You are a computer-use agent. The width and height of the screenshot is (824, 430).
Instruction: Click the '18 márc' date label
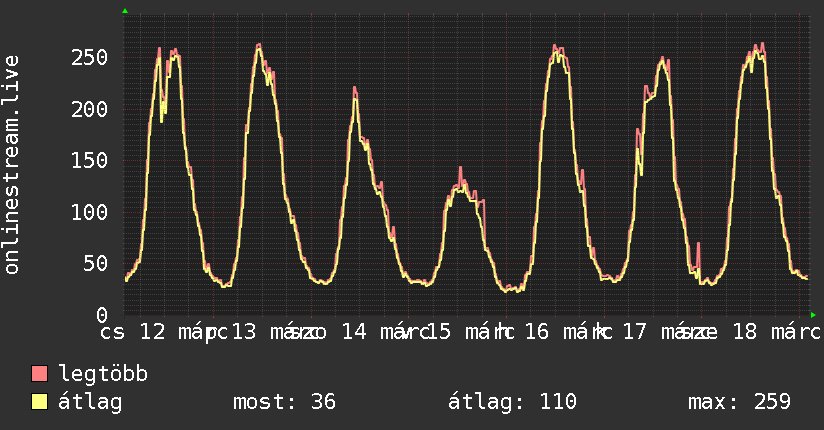[777, 332]
